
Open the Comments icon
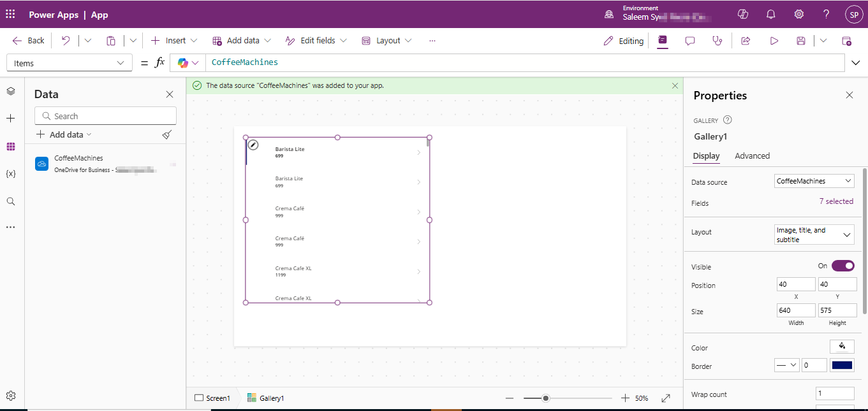pyautogui.click(x=690, y=41)
